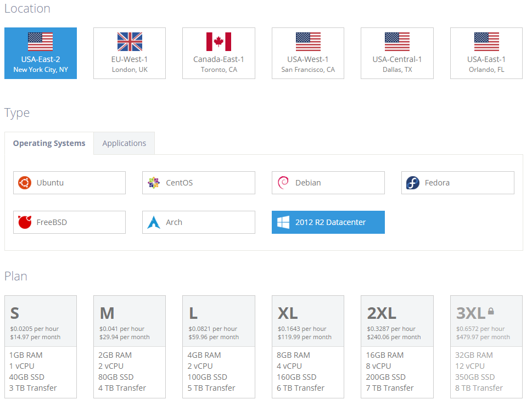Click the $119.99 per month price
This screenshot has width=532, height=405.
click(305, 337)
